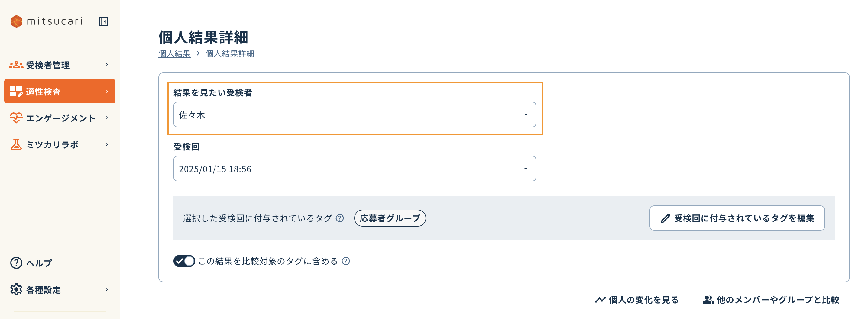Image resolution: width=868 pixels, height=319 pixels.
Task: Open the 受検回 date dropdown arrow
Action: click(526, 169)
